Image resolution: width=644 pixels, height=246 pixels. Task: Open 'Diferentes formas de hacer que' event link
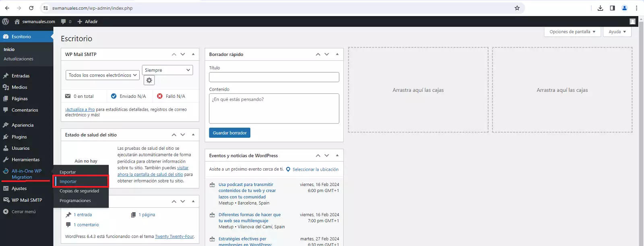250,218
